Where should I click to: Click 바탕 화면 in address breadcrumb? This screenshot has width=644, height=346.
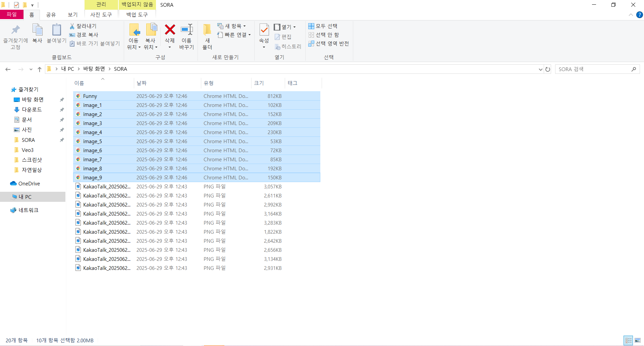coord(94,69)
